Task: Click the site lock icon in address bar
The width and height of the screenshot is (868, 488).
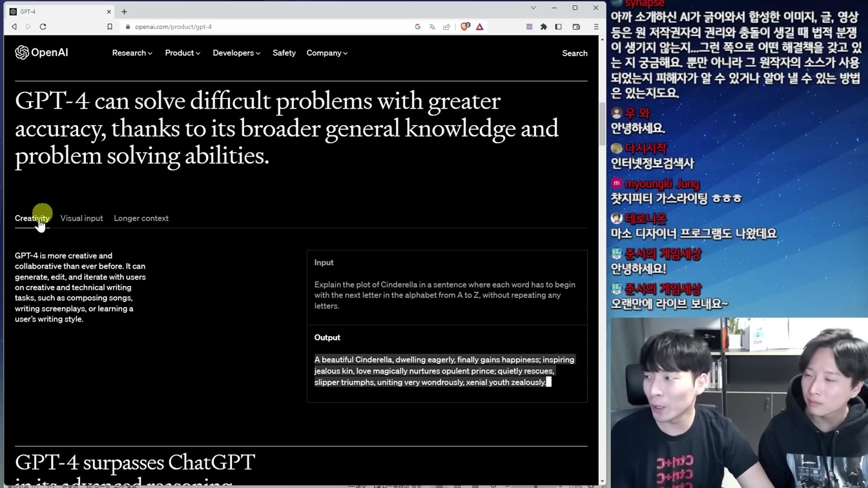Action: click(128, 27)
